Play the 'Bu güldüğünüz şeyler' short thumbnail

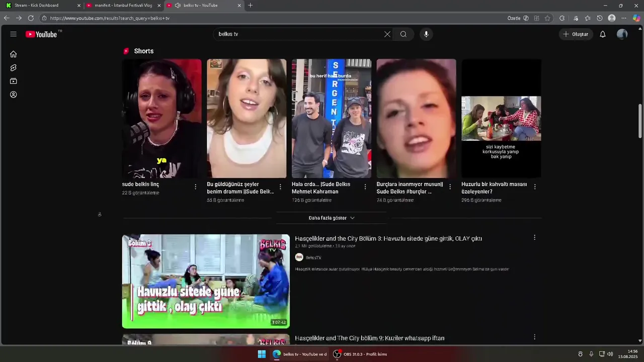point(247,119)
